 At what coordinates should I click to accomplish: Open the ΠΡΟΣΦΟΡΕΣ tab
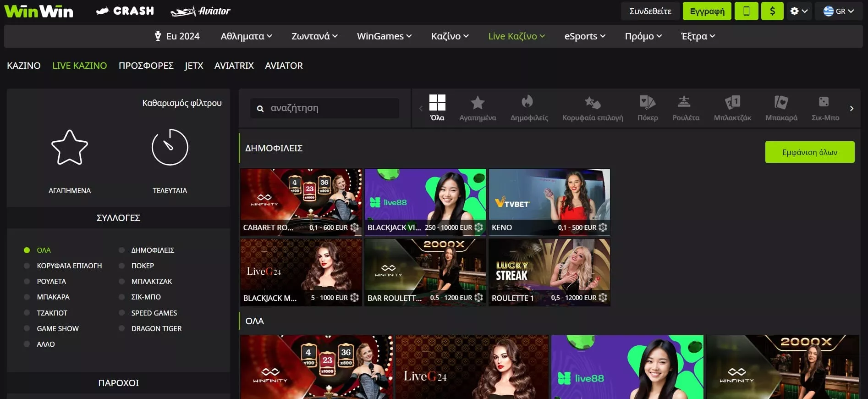146,66
